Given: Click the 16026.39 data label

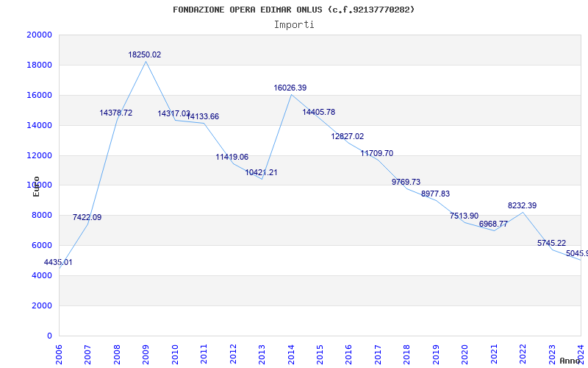Looking at the screenshot, I should coord(290,88).
